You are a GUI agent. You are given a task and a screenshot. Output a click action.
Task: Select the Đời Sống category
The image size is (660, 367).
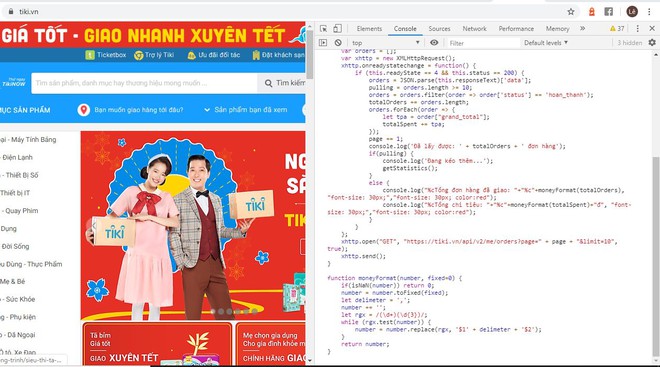pyautogui.click(x=15, y=246)
